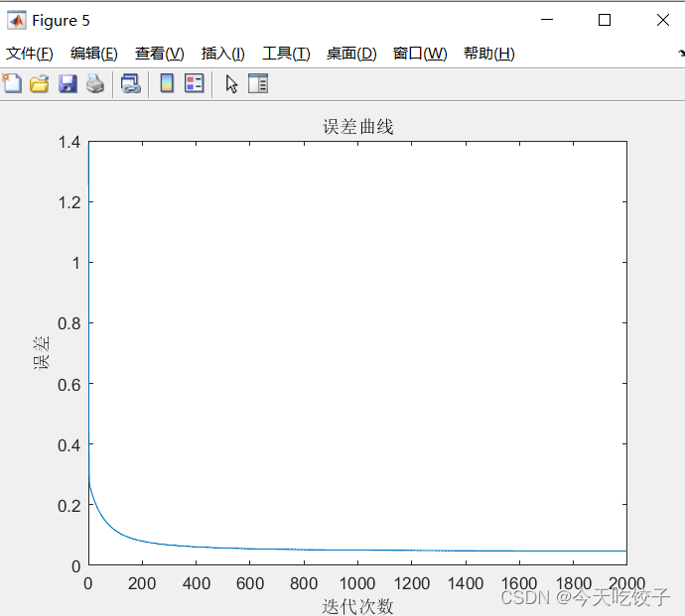Maximize the Figure 5 window

pos(605,20)
